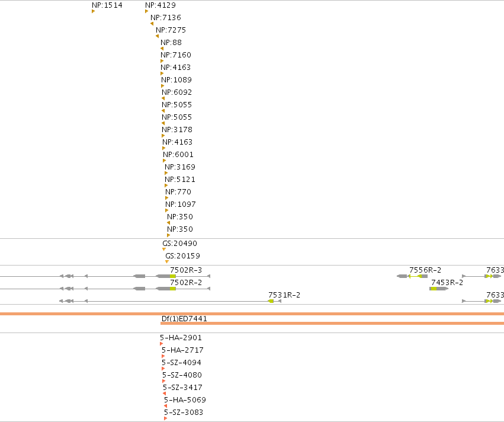The height and width of the screenshot is (422, 504).
Task: Select the arrowhead glyph under NP:7275
Action: pos(157,36)
